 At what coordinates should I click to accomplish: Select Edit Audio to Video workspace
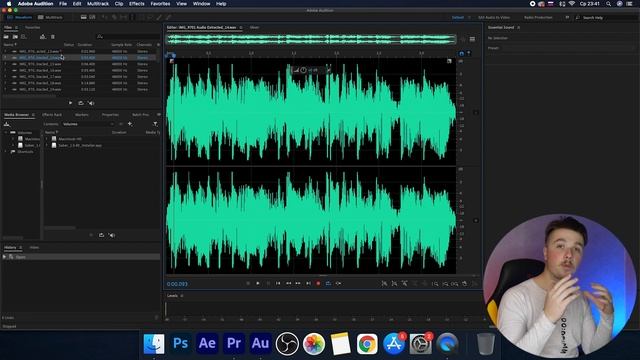[x=494, y=18]
